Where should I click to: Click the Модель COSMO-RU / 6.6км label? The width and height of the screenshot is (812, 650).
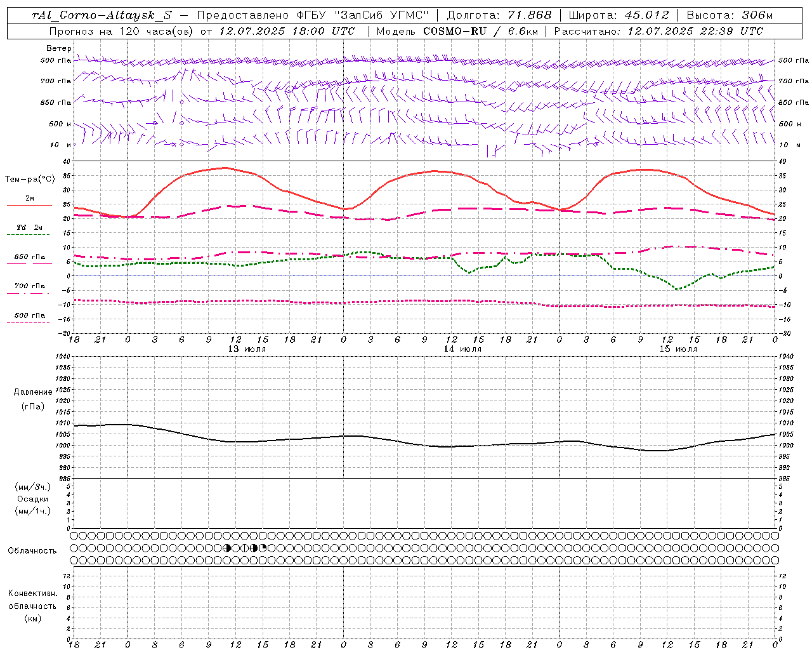point(457,31)
